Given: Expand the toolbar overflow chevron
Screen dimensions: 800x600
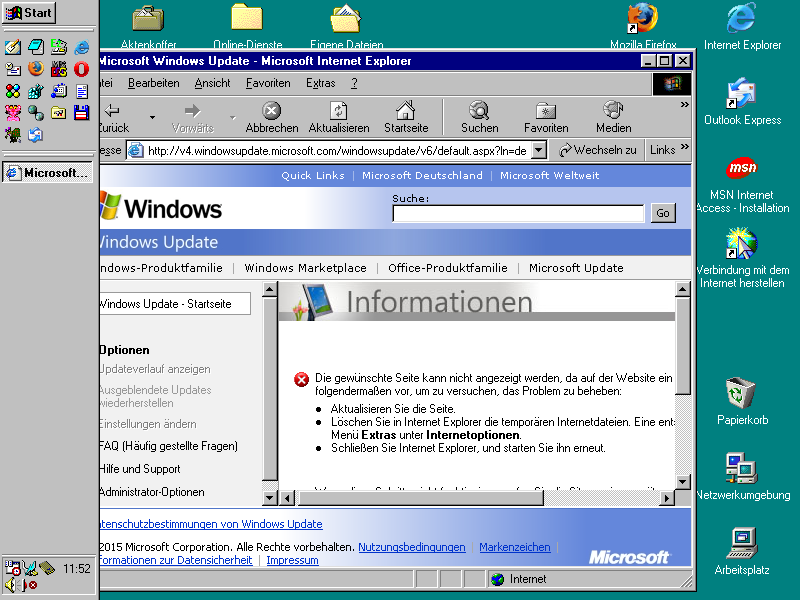Looking at the screenshot, I should 685,105.
